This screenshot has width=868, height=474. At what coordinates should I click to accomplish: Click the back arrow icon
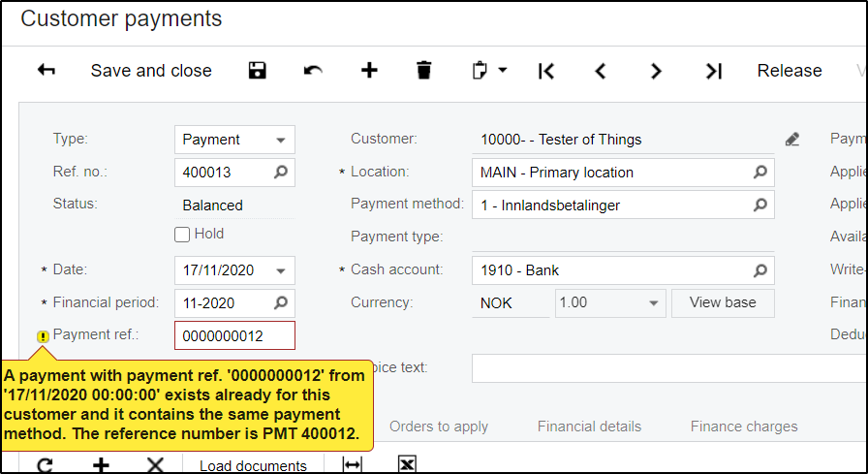click(46, 71)
